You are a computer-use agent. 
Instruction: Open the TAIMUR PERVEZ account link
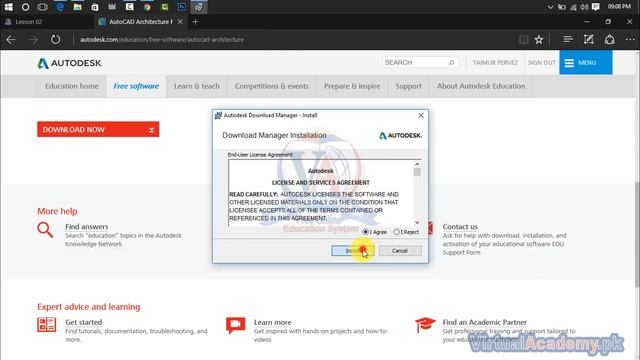(x=495, y=62)
